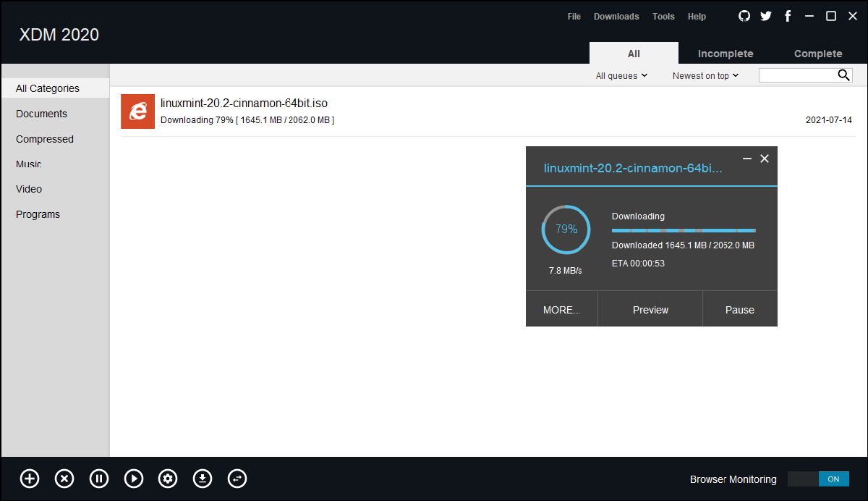Click the media converter swap-arrows icon
The width and height of the screenshot is (868, 501).
point(237,479)
